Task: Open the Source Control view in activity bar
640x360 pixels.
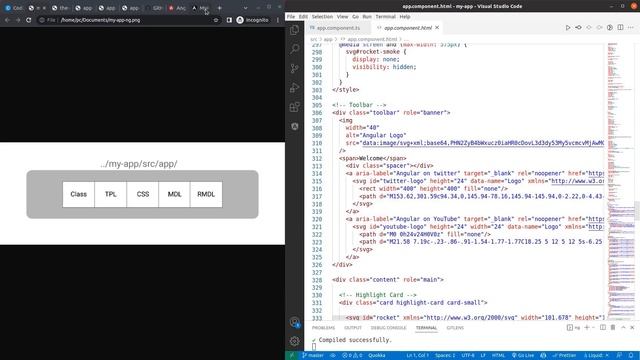Action: tap(294, 68)
